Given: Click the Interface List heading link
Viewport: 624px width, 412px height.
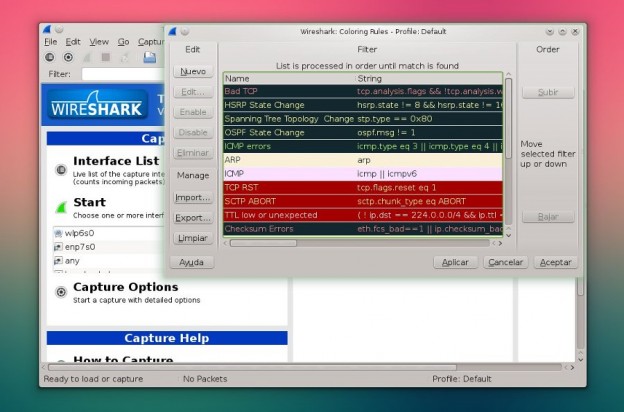Looking at the screenshot, I should 116,161.
